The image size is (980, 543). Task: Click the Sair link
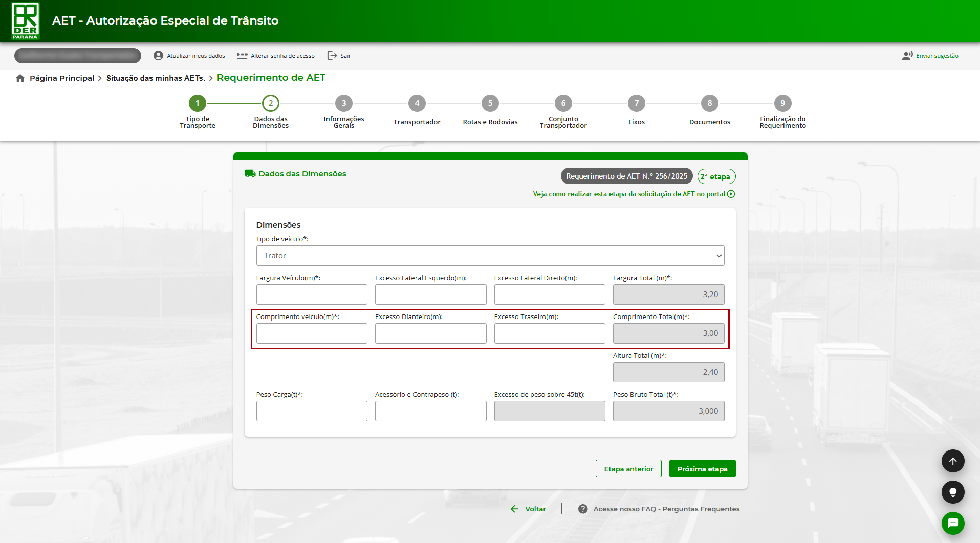click(346, 56)
